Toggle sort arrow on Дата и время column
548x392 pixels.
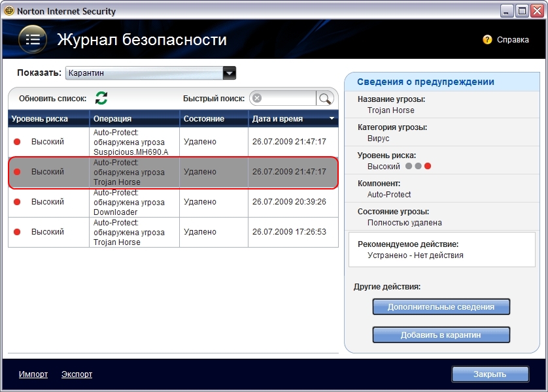click(332, 119)
